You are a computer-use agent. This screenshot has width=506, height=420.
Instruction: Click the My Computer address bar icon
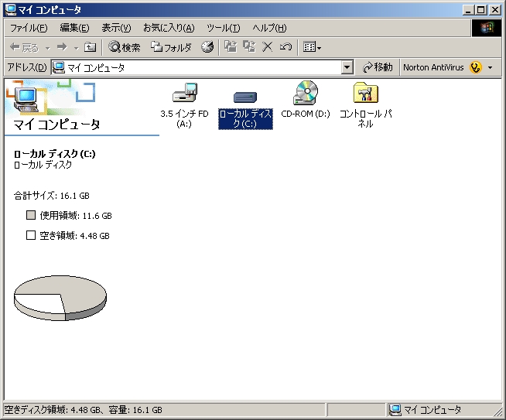pyautogui.click(x=59, y=67)
